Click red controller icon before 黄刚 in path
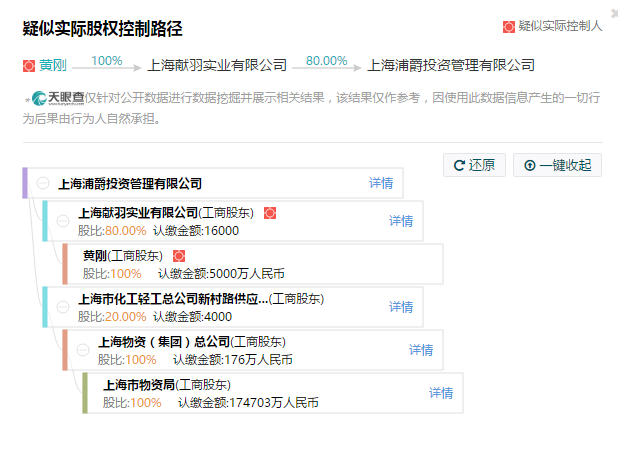This screenshot has height=449, width=618. coord(28,66)
